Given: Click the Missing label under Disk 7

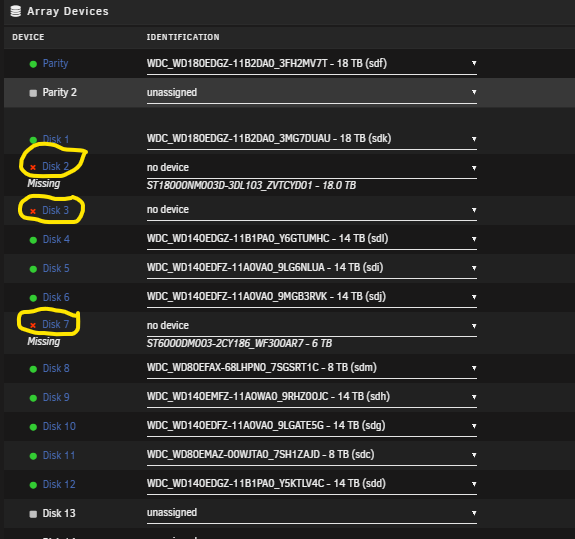Looking at the screenshot, I should pos(44,341).
